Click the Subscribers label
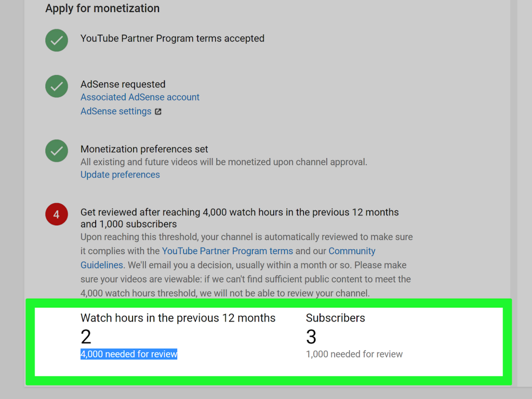The image size is (532, 399). pyautogui.click(x=335, y=318)
